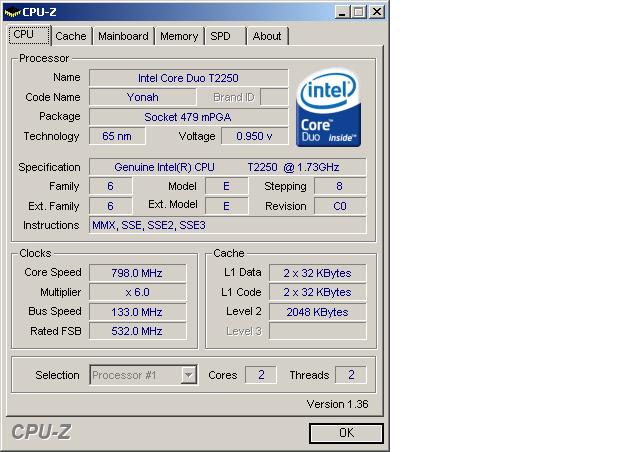Select the Level 2 value 2048 KBytes
This screenshot has width=640, height=452.
coord(318,312)
